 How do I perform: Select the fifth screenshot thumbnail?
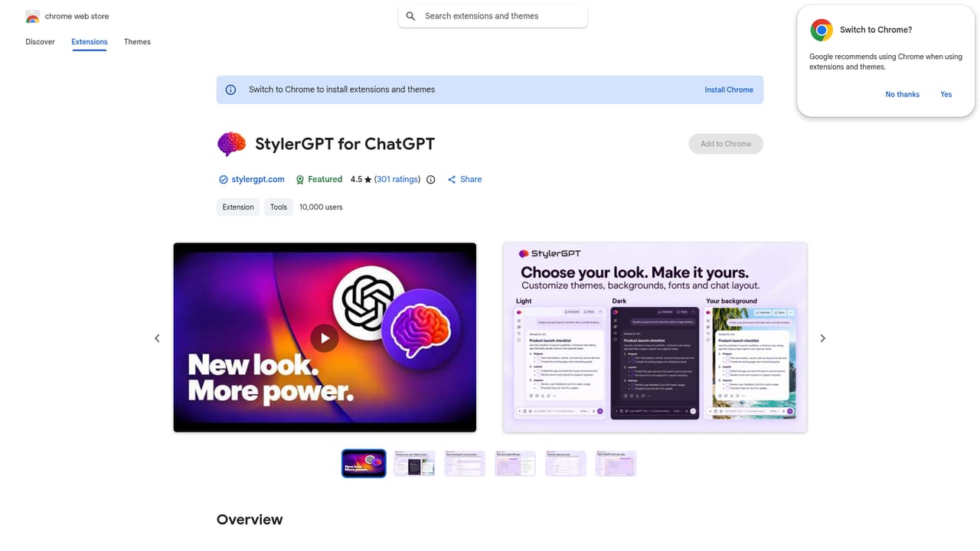pyautogui.click(x=566, y=464)
